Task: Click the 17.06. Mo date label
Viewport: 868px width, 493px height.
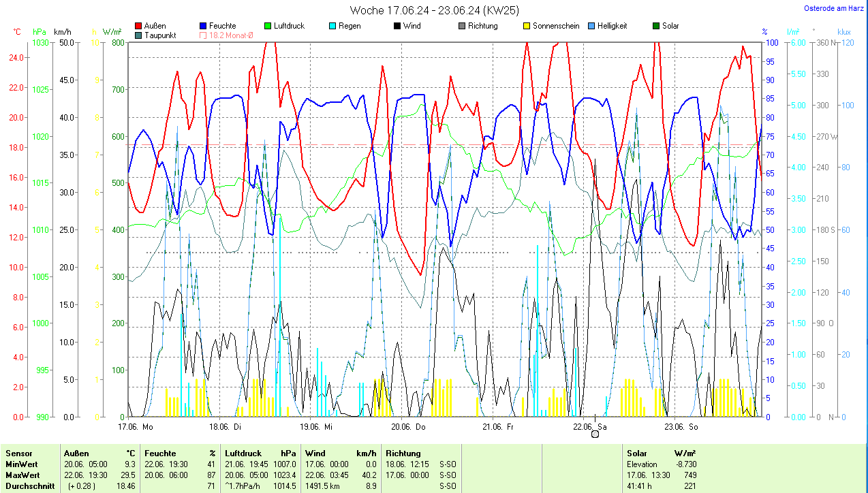Action: click(135, 427)
